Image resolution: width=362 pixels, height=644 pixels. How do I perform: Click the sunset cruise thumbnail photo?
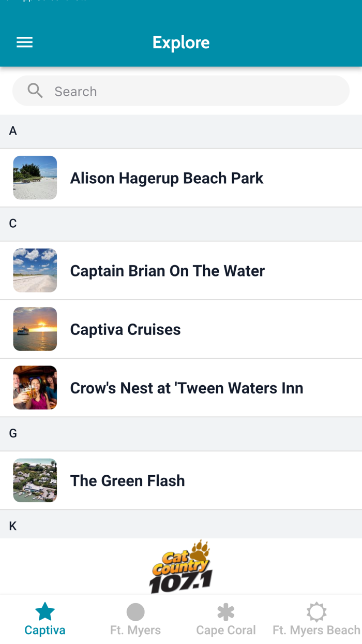pyautogui.click(x=35, y=329)
